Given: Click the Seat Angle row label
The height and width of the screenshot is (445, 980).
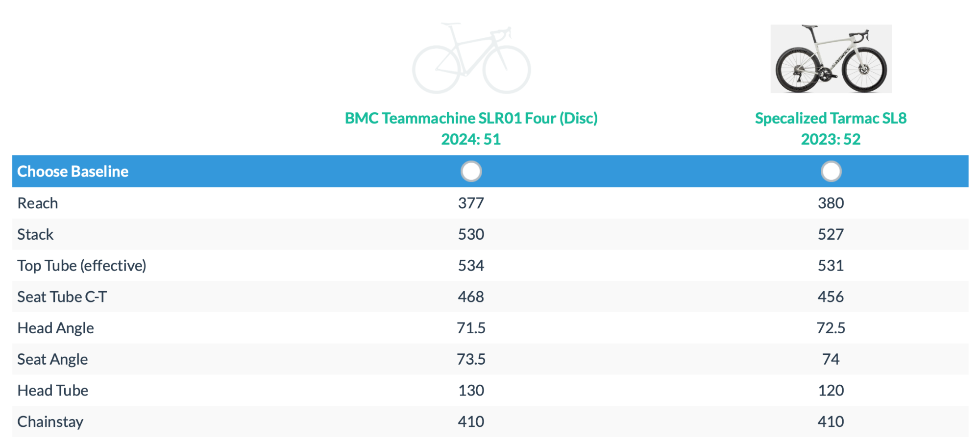Looking at the screenshot, I should point(52,360).
